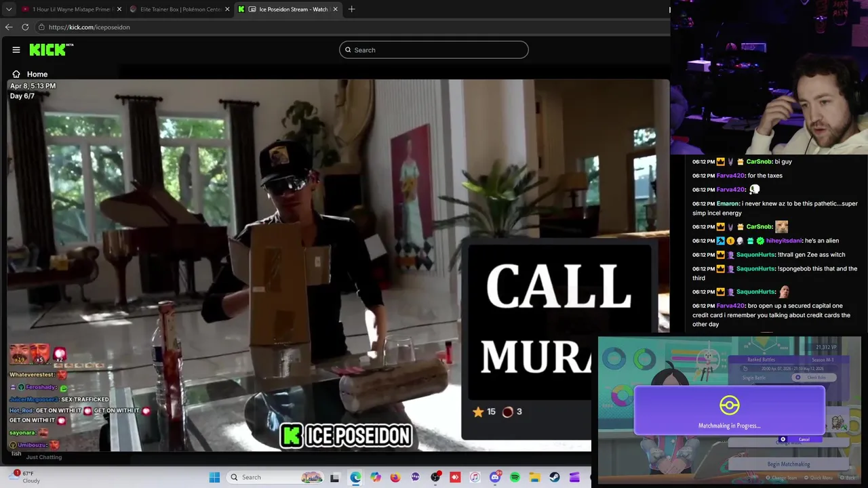Open Discord from the taskbar
The height and width of the screenshot is (488, 868).
pos(495,477)
